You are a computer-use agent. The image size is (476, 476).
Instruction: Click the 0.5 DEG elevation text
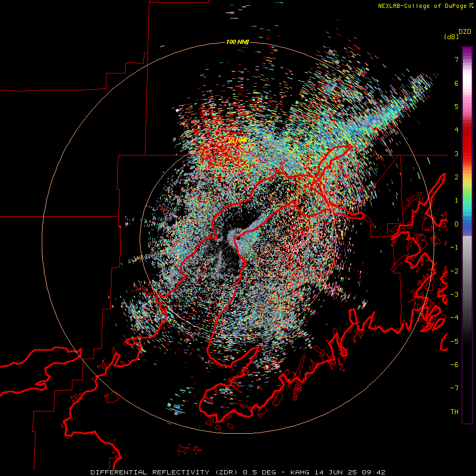click(x=259, y=472)
